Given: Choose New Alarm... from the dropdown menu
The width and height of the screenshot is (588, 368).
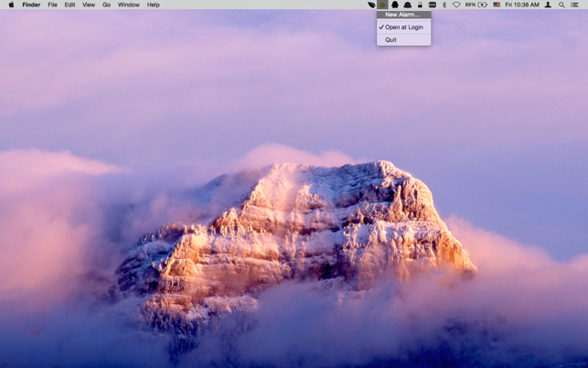Looking at the screenshot, I should tap(404, 15).
